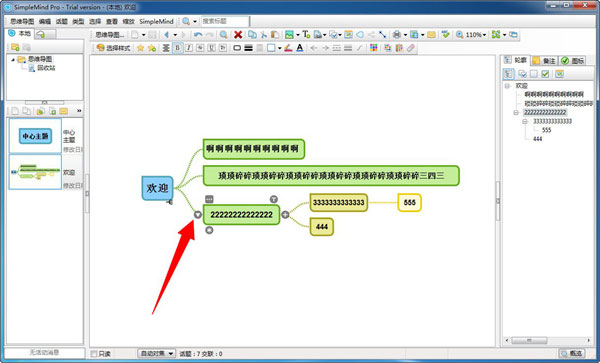The width and height of the screenshot is (600, 363).
Task: Click the round T handle above node 2222
Action: point(274,199)
